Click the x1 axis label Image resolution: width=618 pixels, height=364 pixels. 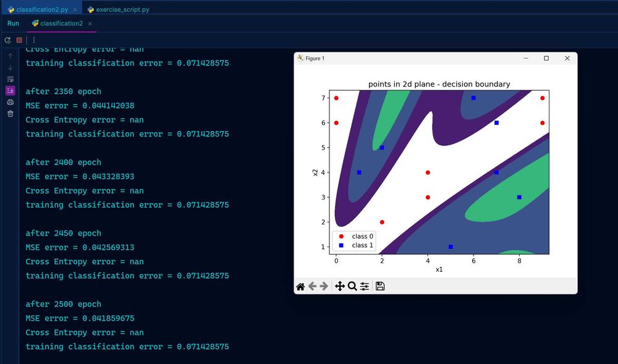pos(439,269)
